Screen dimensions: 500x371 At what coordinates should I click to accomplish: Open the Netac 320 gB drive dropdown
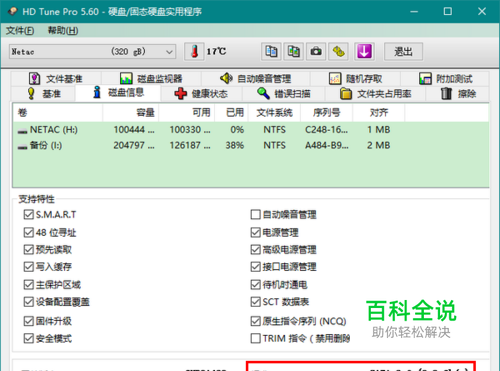92,52
